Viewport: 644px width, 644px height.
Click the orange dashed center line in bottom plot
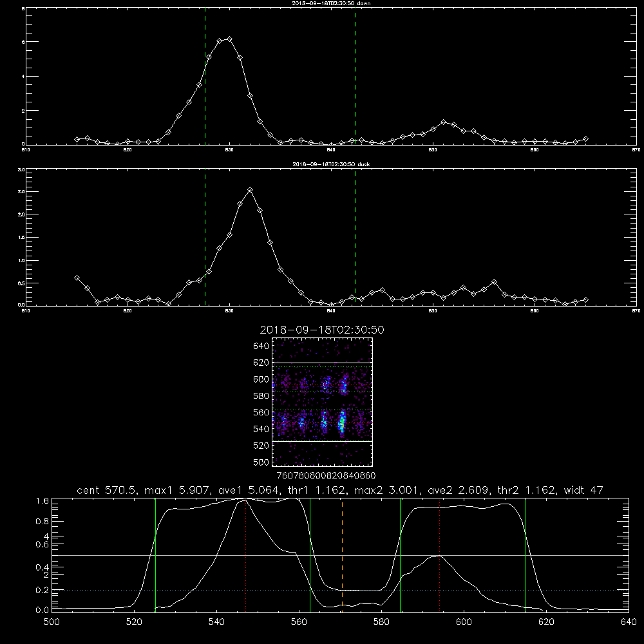tap(342, 554)
